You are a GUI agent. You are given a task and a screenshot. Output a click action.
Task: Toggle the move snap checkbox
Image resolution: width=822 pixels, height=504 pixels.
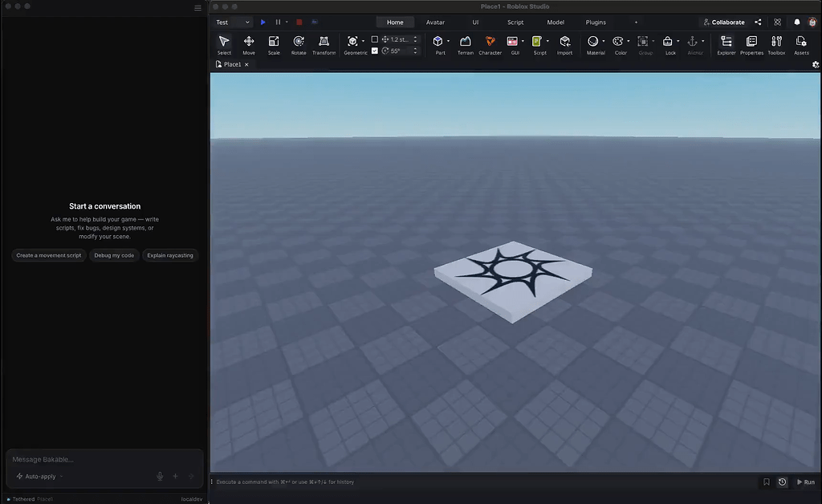pyautogui.click(x=374, y=39)
